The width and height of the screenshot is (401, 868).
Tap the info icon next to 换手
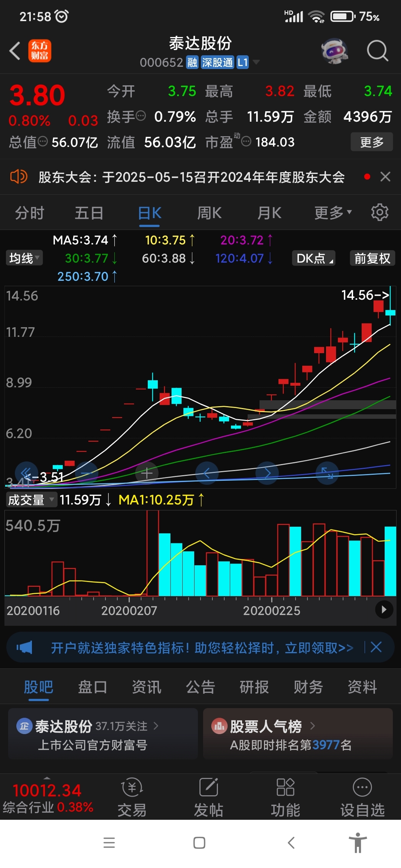[141, 116]
